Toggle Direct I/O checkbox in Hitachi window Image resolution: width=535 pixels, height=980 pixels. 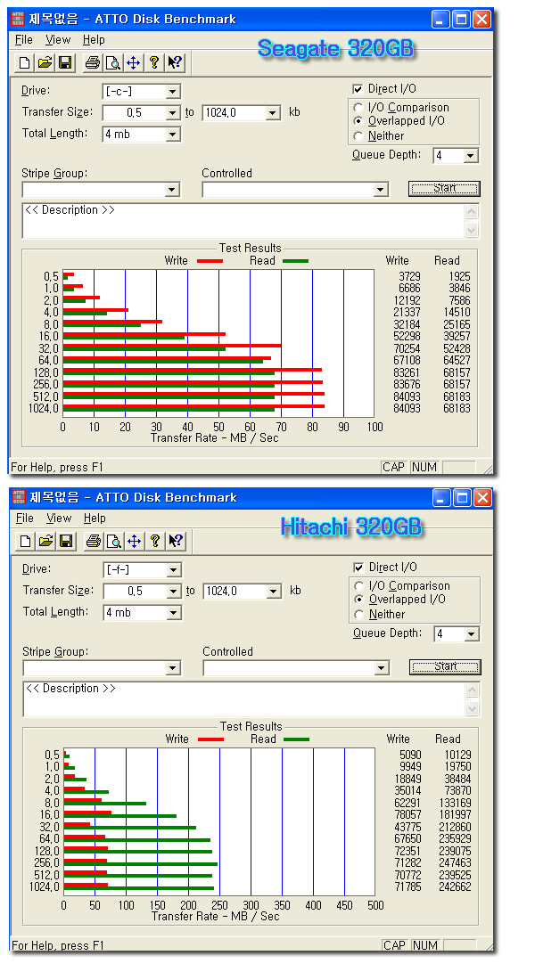(358, 568)
